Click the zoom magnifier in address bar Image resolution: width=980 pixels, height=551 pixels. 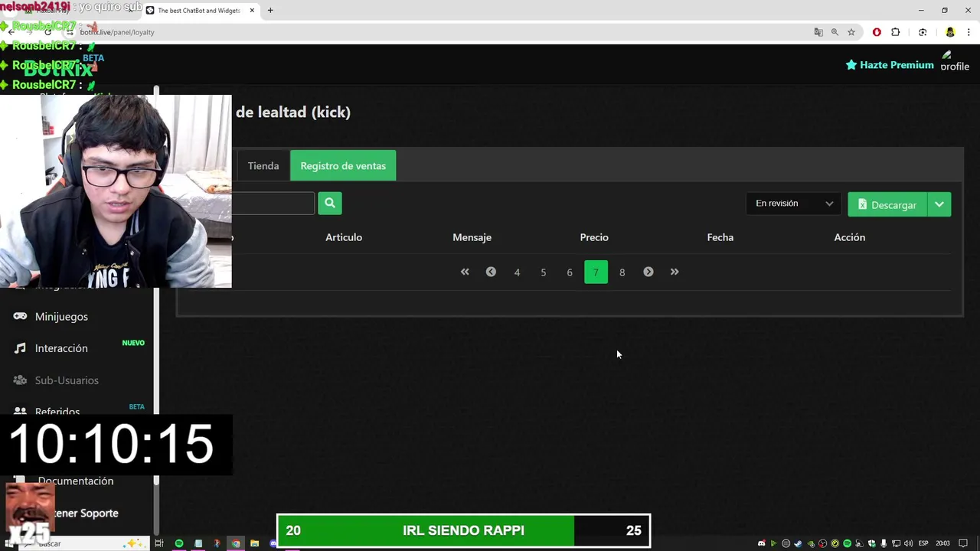[x=835, y=32]
